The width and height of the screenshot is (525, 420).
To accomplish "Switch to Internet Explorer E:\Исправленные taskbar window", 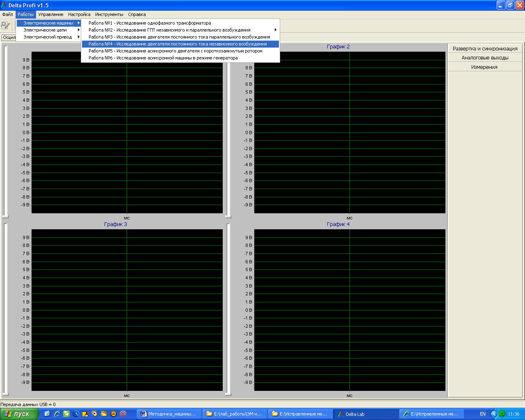I will (432, 414).
